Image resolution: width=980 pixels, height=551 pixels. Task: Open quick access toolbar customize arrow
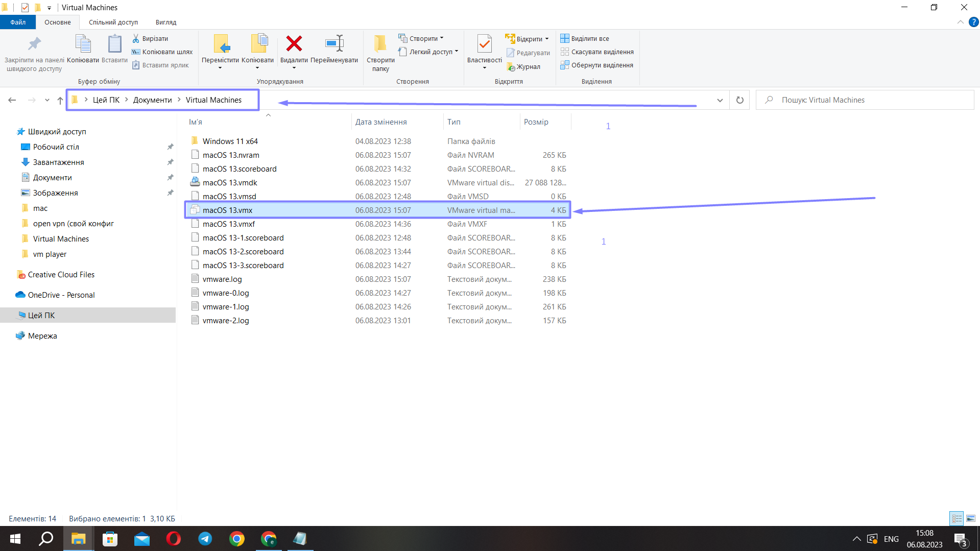click(49, 8)
